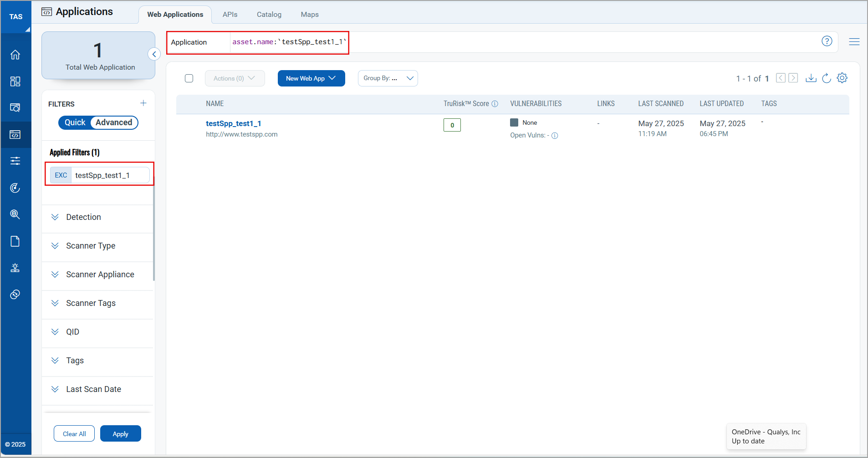Click the applied filter testSpp_test1_1 chip
This screenshot has height=458, width=868.
[x=100, y=175]
